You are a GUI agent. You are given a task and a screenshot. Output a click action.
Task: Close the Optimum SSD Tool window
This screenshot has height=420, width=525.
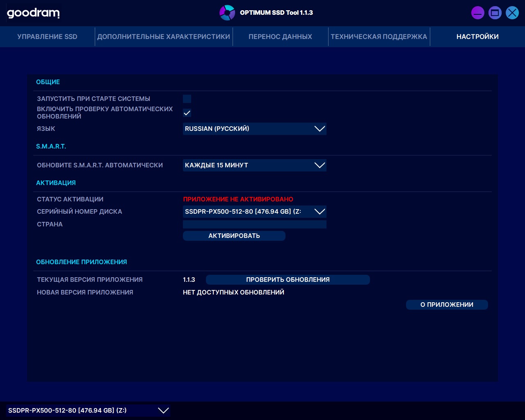tap(512, 13)
